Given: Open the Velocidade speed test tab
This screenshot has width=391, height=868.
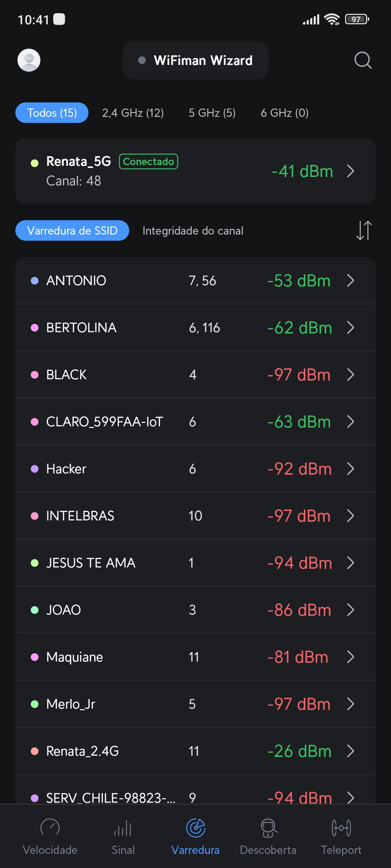Looking at the screenshot, I should pos(50,836).
